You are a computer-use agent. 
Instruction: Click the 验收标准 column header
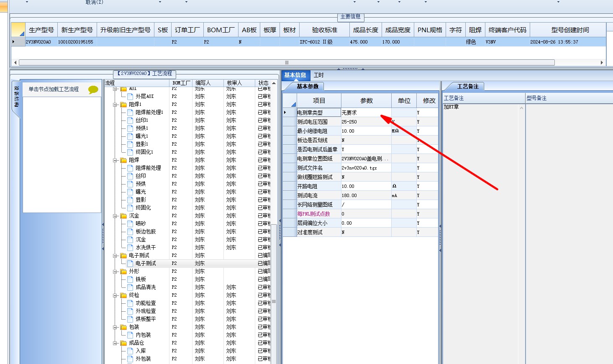pos(325,30)
